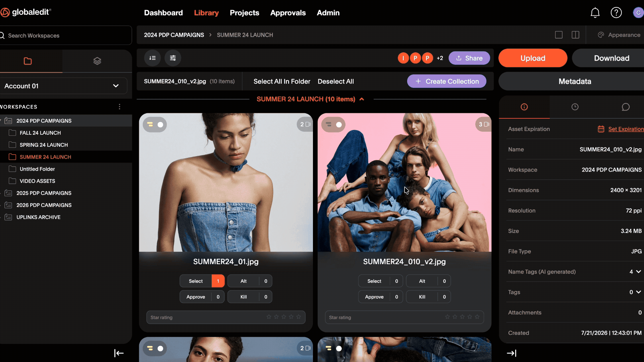
Task: Go to Dashboard
Action: [163, 13]
